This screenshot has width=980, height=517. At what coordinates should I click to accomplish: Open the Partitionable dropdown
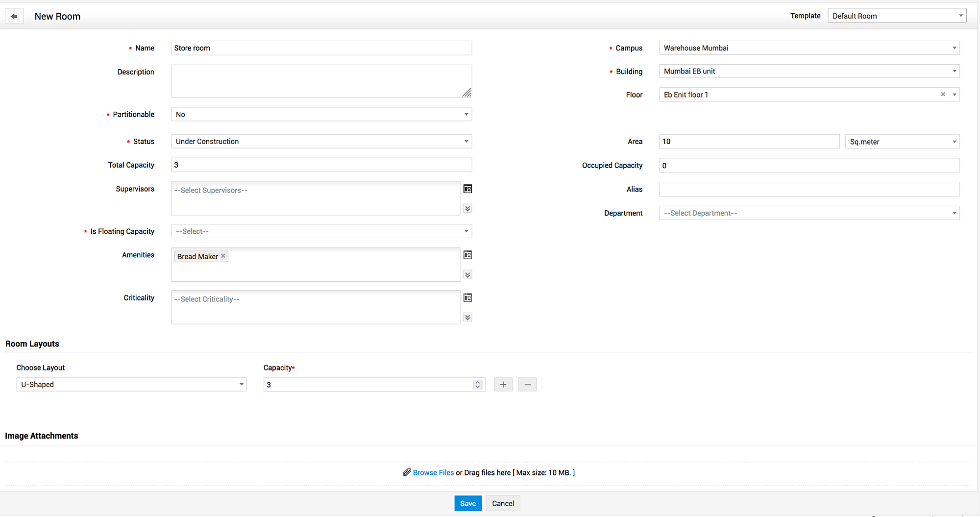coord(321,114)
